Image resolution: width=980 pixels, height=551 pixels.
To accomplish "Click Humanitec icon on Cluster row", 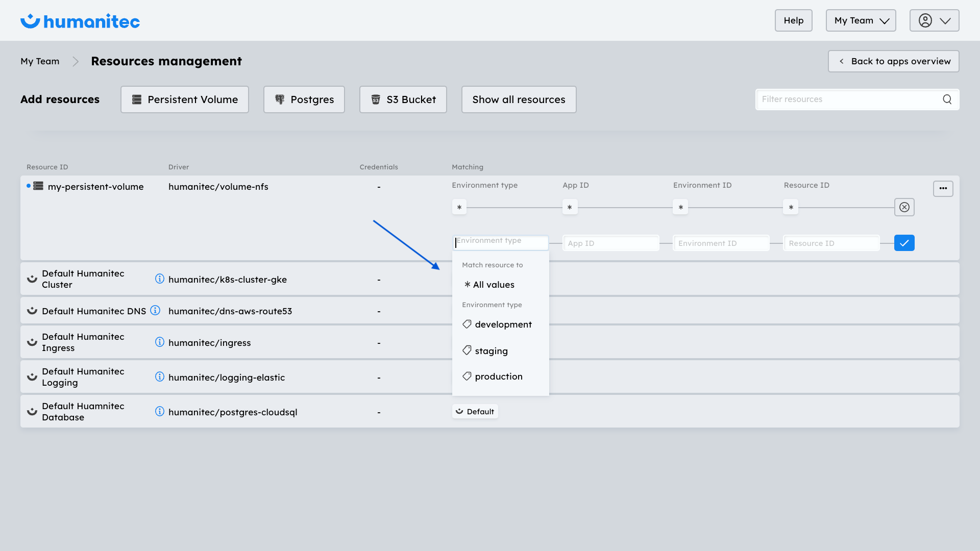I will [32, 279].
